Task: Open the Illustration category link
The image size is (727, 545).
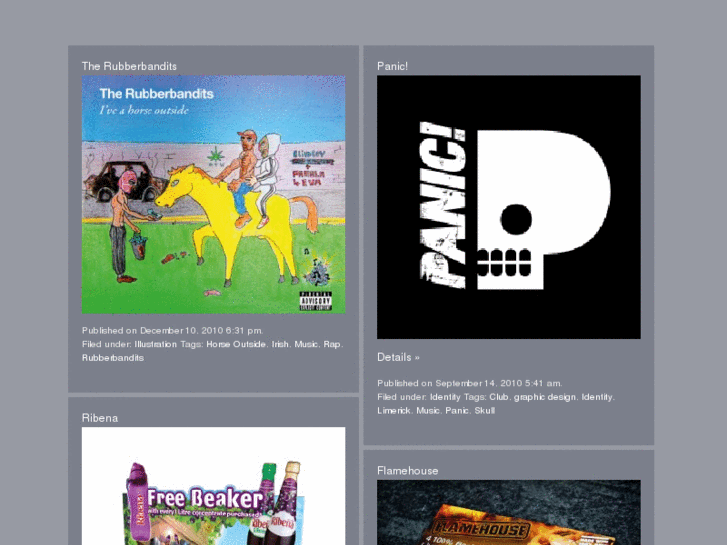Action: point(156,344)
